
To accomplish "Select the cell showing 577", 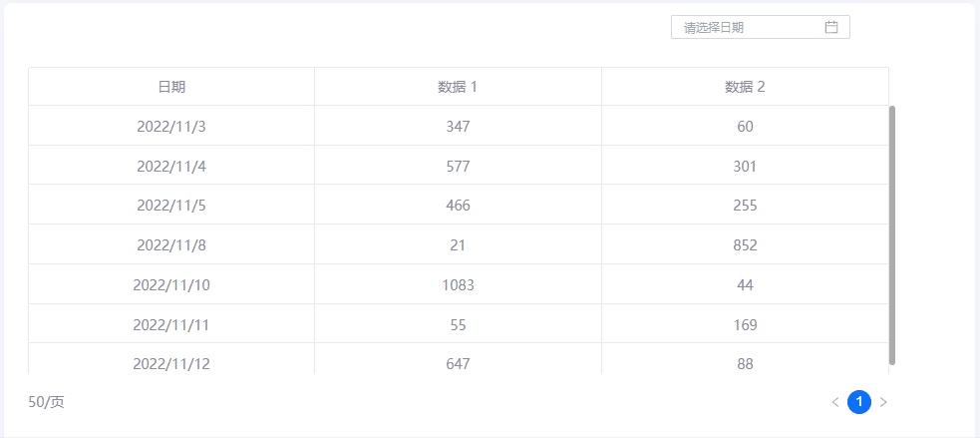I will click(458, 167).
